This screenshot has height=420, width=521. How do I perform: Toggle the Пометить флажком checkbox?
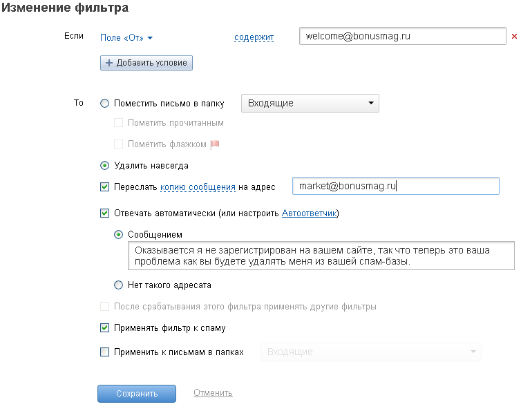pyautogui.click(x=118, y=144)
